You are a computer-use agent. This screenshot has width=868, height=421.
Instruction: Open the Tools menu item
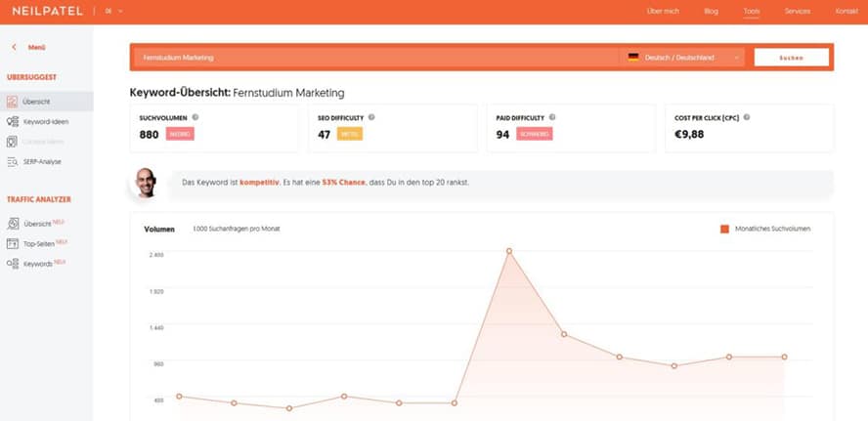pos(752,11)
